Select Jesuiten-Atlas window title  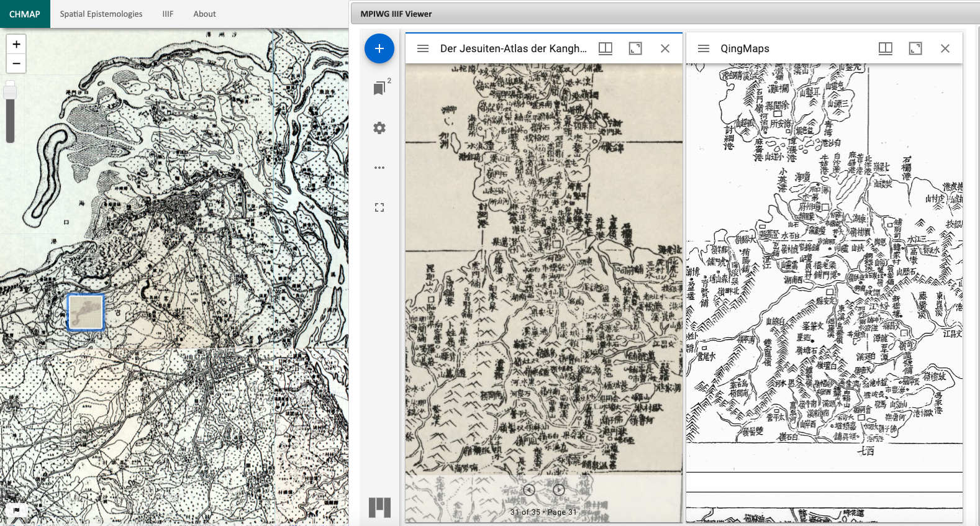[513, 48]
